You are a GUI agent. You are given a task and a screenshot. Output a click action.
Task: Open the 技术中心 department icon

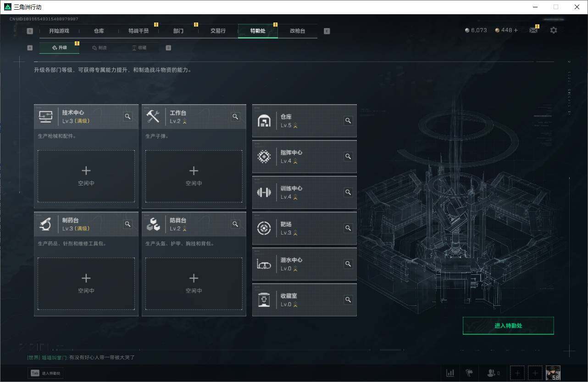(45, 116)
